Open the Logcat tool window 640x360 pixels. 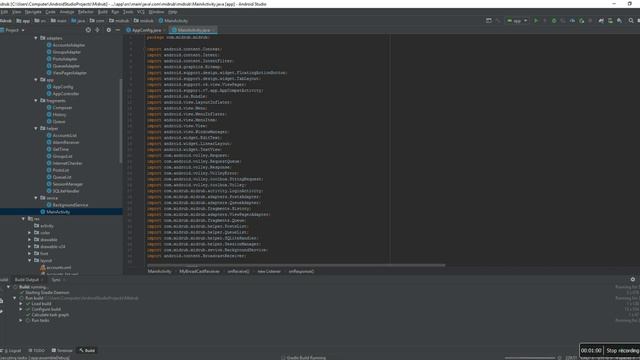point(11,350)
